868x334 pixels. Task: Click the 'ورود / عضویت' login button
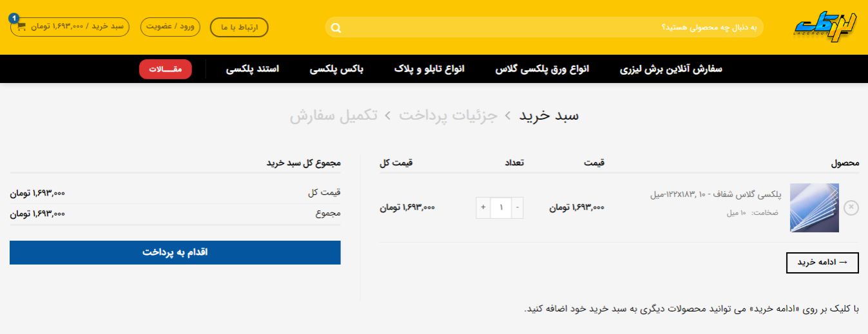click(x=170, y=27)
